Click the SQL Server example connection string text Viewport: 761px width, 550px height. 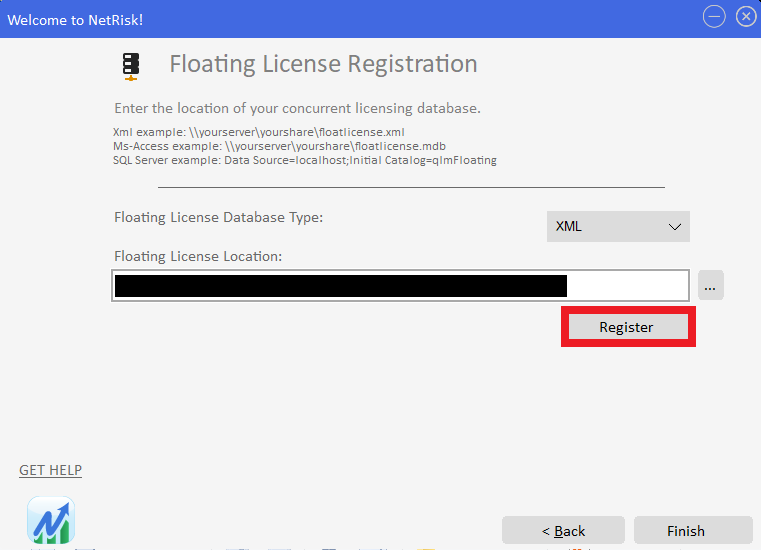tap(305, 160)
